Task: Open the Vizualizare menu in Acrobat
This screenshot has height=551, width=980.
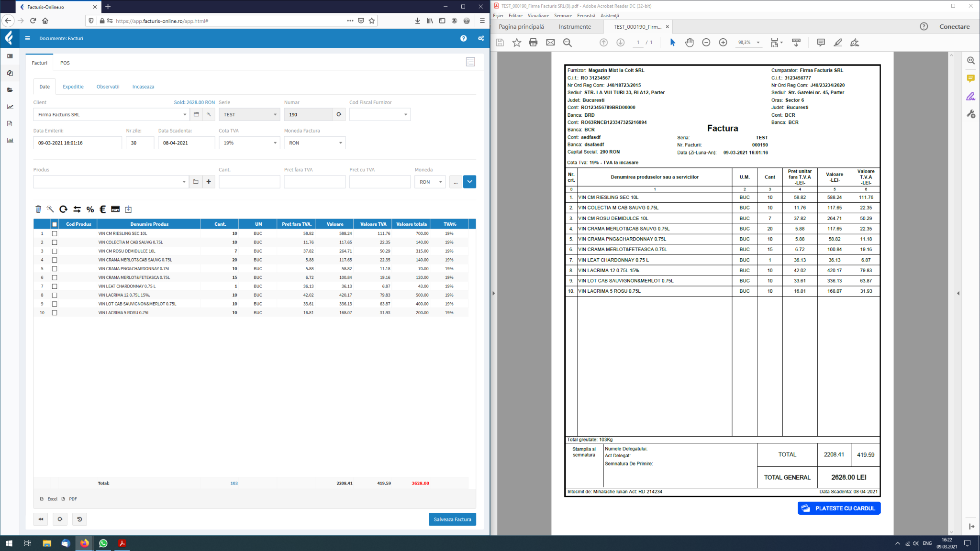Action: pos(538,15)
